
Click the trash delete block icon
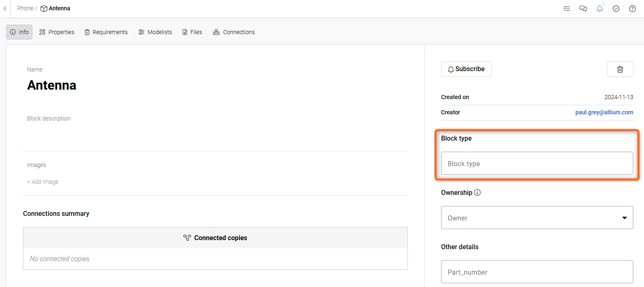click(620, 69)
